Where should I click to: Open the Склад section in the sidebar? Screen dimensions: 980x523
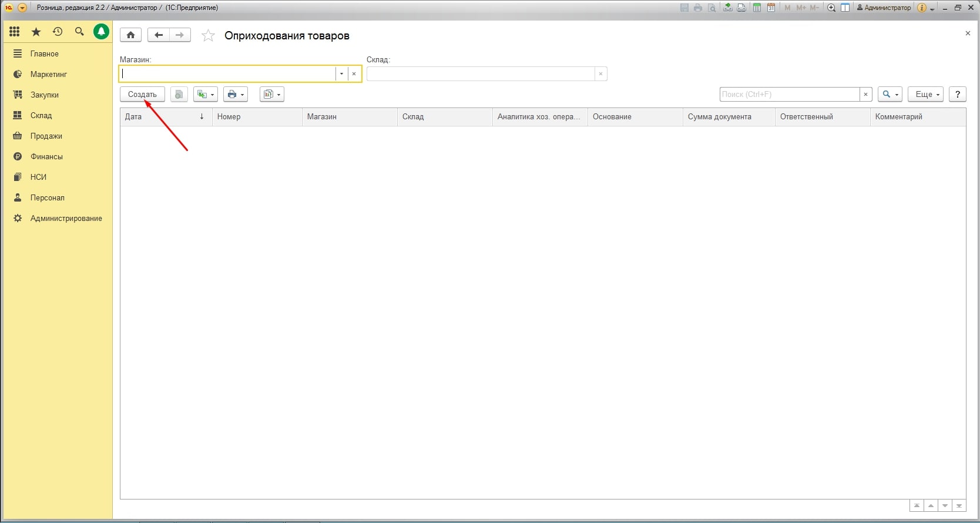pyautogui.click(x=41, y=115)
